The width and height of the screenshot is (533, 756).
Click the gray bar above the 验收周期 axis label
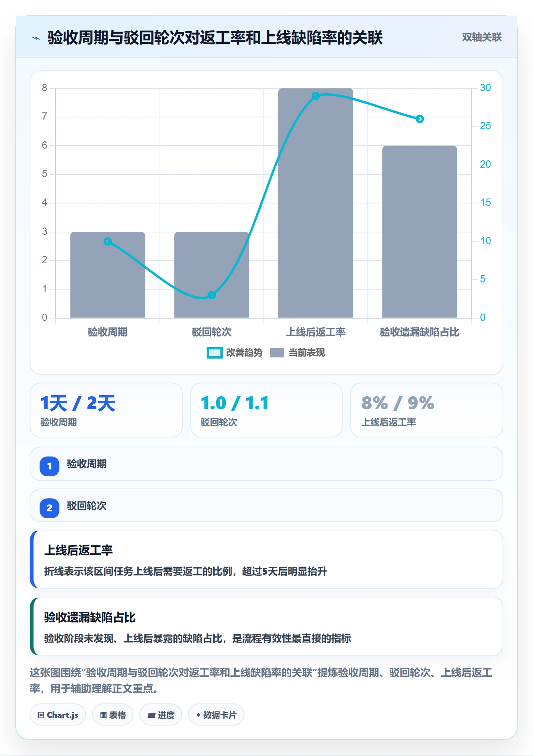coord(108,275)
